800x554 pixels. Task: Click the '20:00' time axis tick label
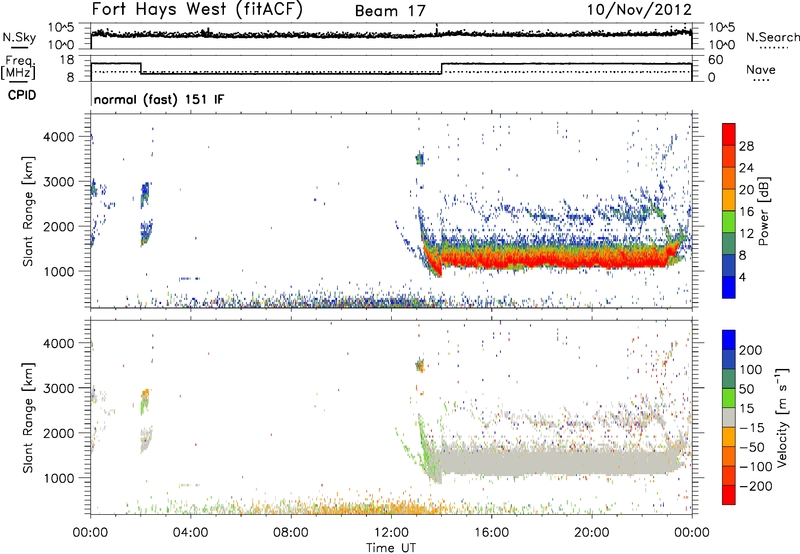click(x=591, y=533)
